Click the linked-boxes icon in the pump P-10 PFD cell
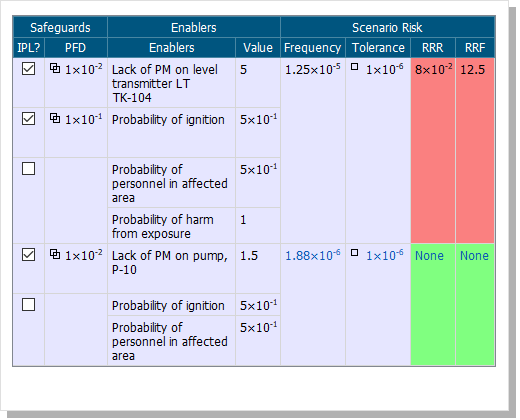The image size is (520, 420). pyautogui.click(x=55, y=254)
